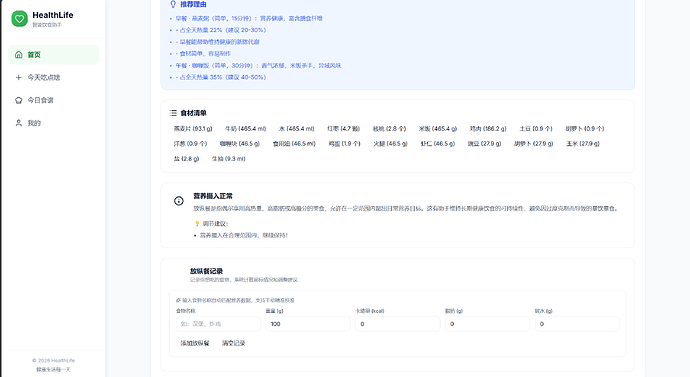Click the 清空记录 button
Screen dimensions: 690x377
[x=233, y=343]
